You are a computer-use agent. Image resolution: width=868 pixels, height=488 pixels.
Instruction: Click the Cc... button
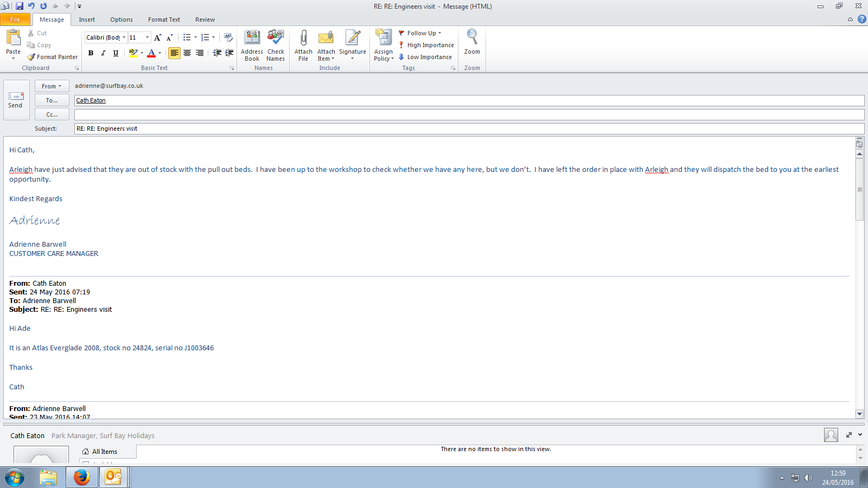pos(52,114)
